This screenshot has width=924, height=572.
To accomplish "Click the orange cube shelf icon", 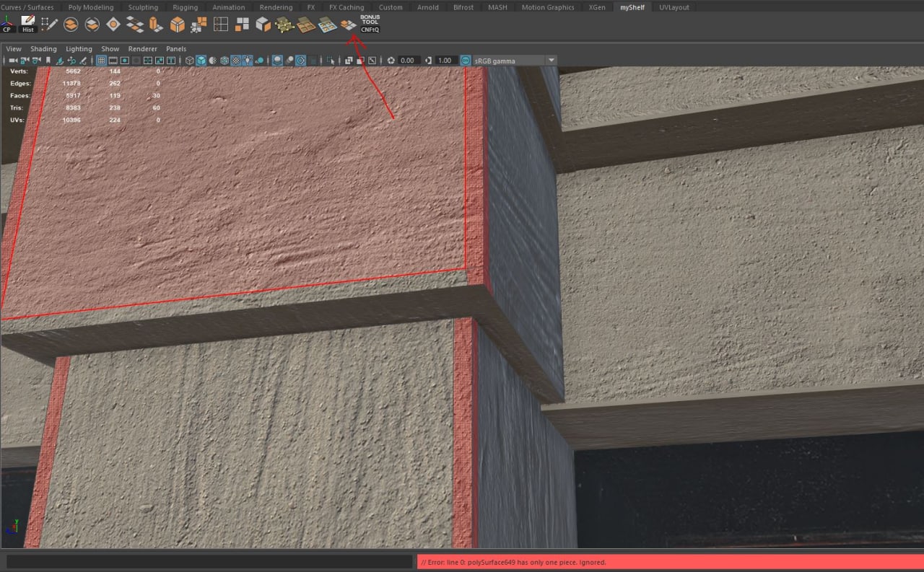I will point(177,25).
